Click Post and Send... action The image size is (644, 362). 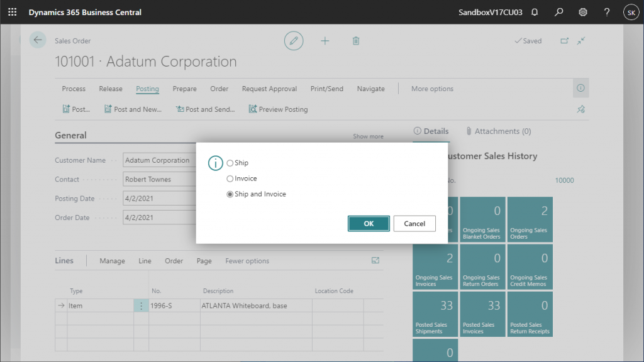coord(206,109)
